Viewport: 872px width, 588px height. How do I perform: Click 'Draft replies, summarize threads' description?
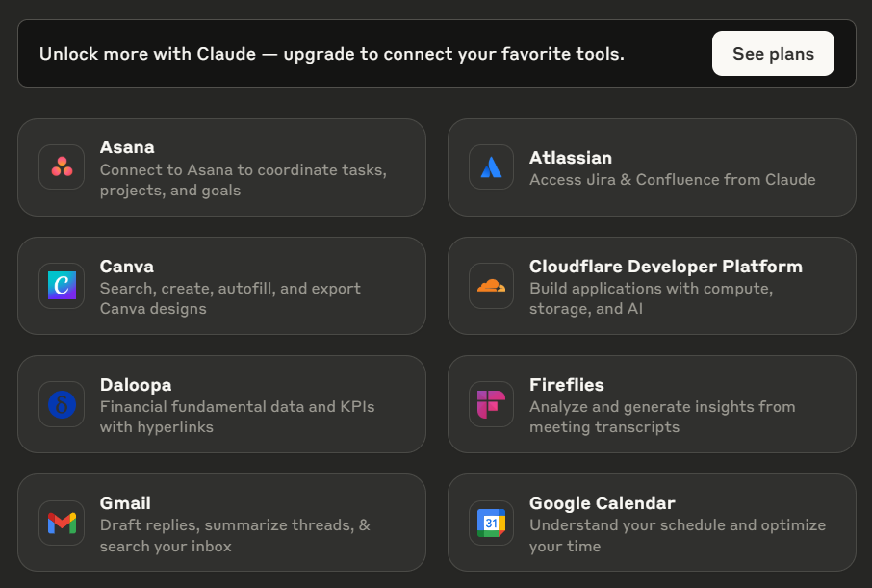coord(235,536)
